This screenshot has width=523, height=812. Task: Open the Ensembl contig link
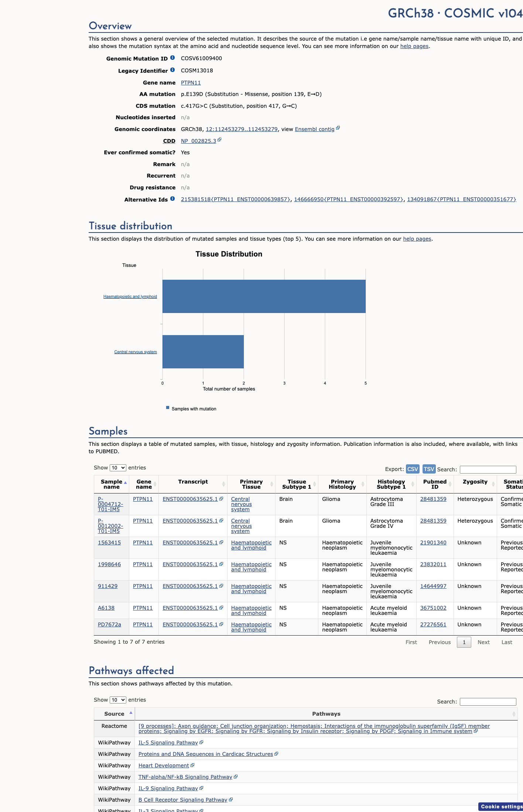coord(315,129)
